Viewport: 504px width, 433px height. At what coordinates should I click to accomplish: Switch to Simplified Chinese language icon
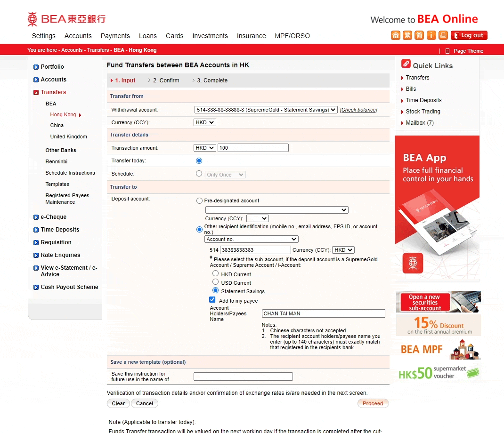[x=419, y=35]
